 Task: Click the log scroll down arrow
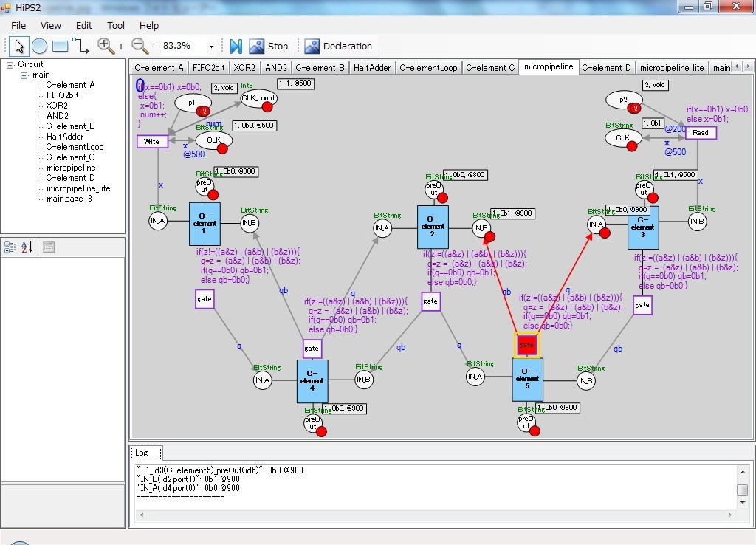(x=743, y=503)
